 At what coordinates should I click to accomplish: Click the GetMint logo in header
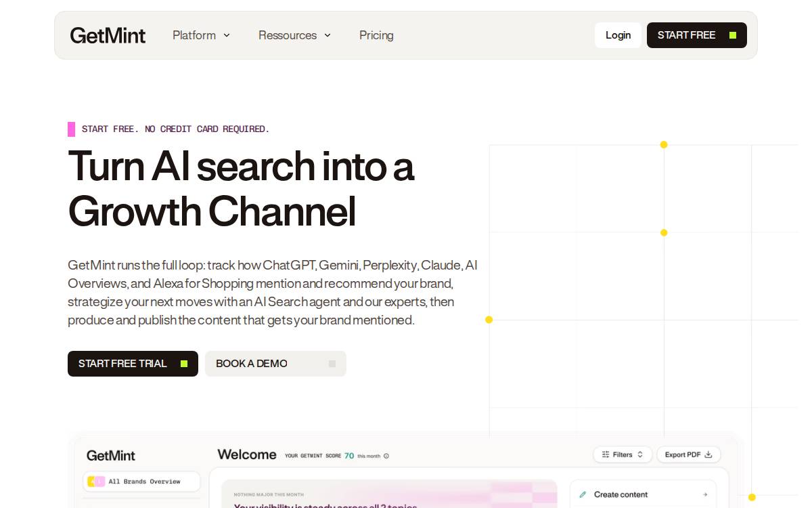point(108,35)
